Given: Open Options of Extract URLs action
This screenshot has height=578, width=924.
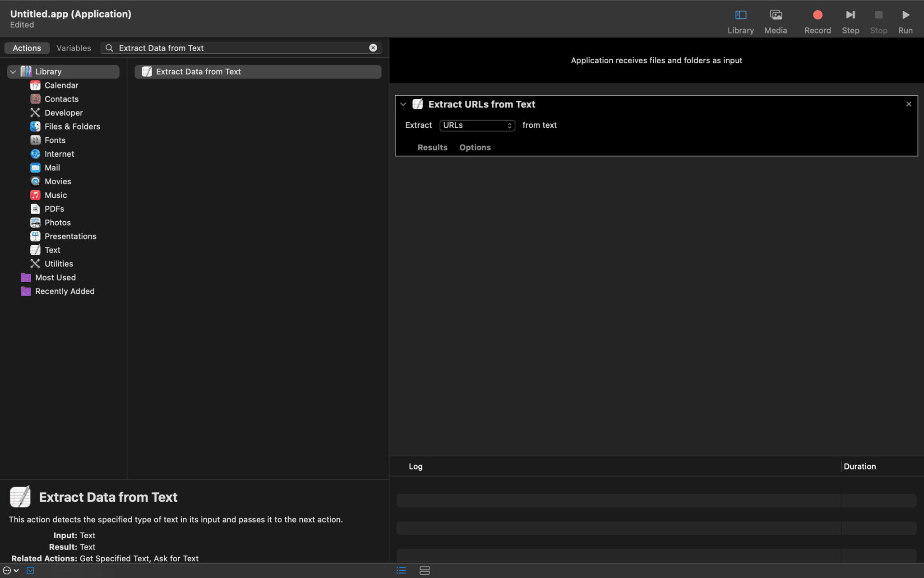Looking at the screenshot, I should point(475,148).
